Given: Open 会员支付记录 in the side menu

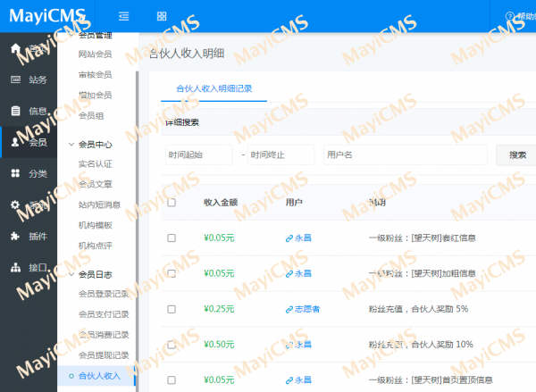Looking at the screenshot, I should 104,314.
